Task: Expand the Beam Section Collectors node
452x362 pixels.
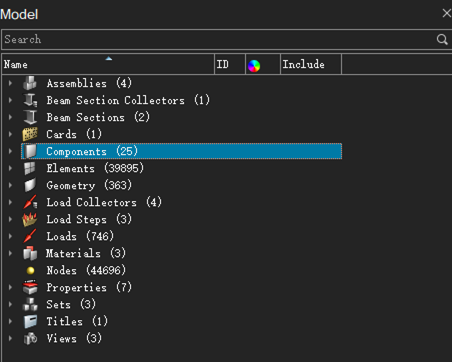Action: point(10,100)
